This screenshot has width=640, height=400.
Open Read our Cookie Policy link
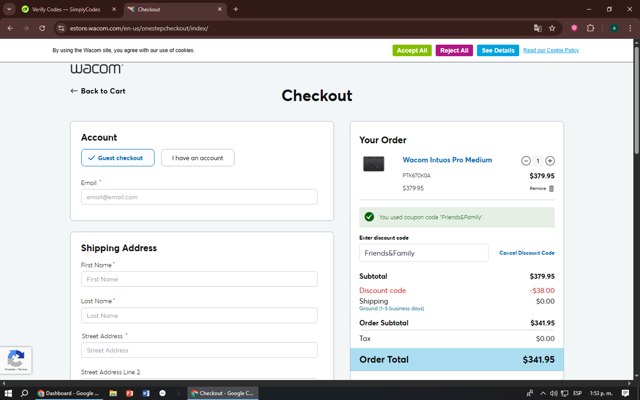tap(551, 50)
